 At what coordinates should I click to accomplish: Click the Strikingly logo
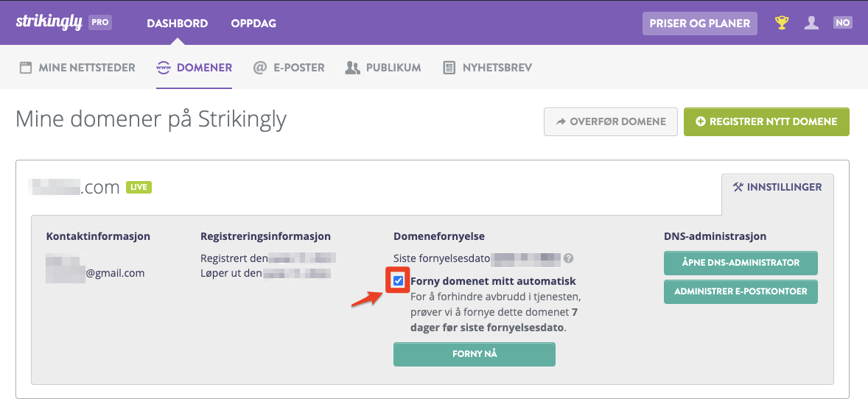coord(49,23)
